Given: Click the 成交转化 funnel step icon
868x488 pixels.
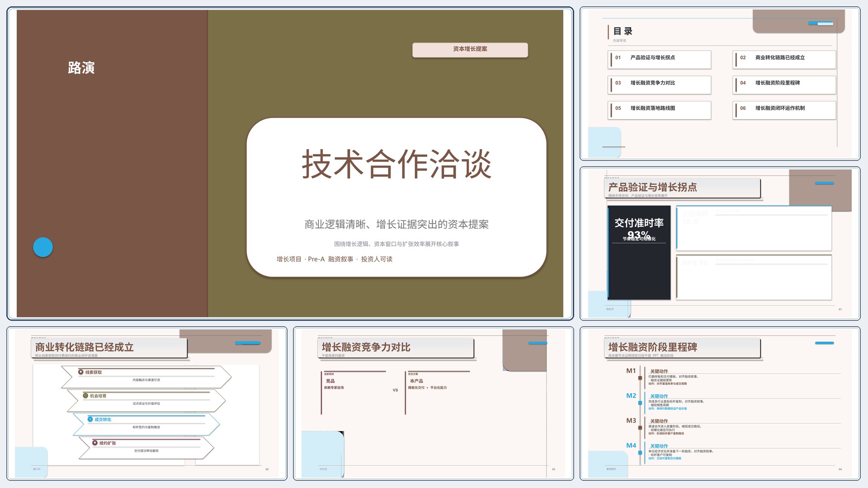Looking at the screenshot, I should pos(90,419).
